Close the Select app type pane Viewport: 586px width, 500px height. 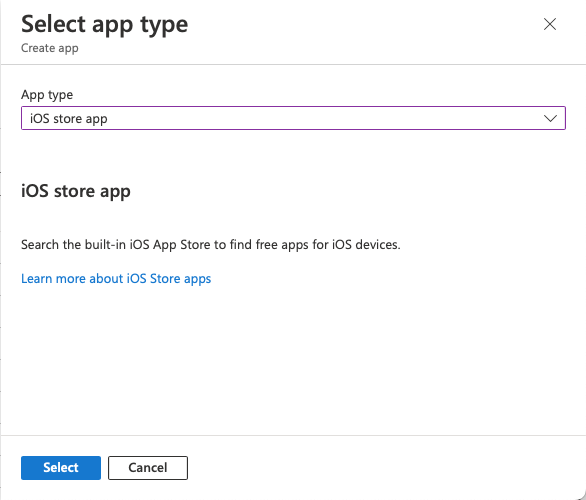(550, 24)
